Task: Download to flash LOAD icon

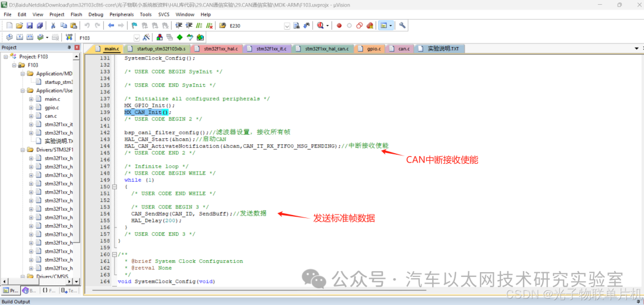Action: (69, 38)
